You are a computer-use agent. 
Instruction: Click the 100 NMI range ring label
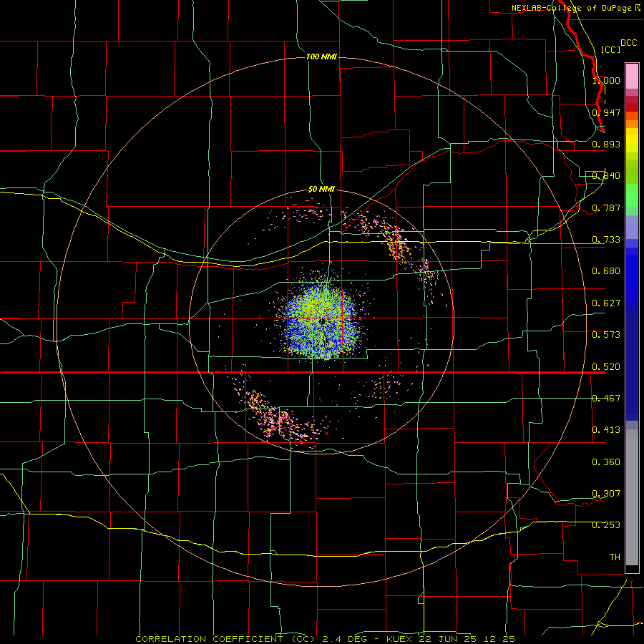click(321, 57)
